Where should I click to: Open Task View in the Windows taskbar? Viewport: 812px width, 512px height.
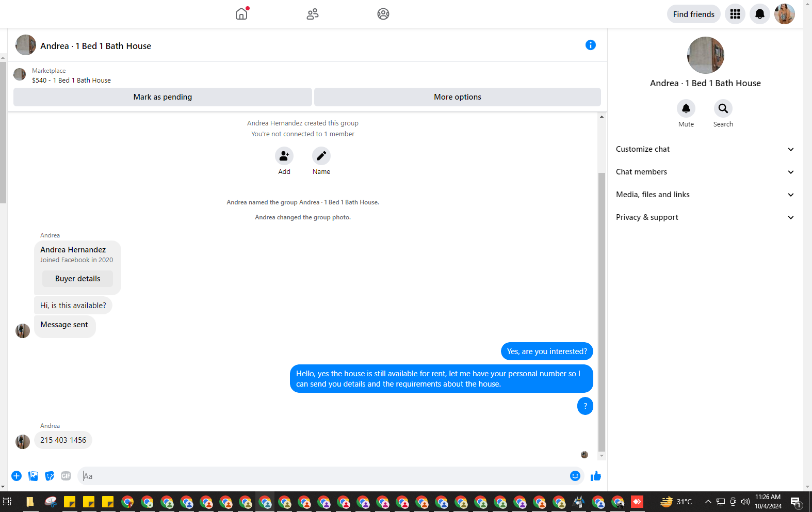7,502
